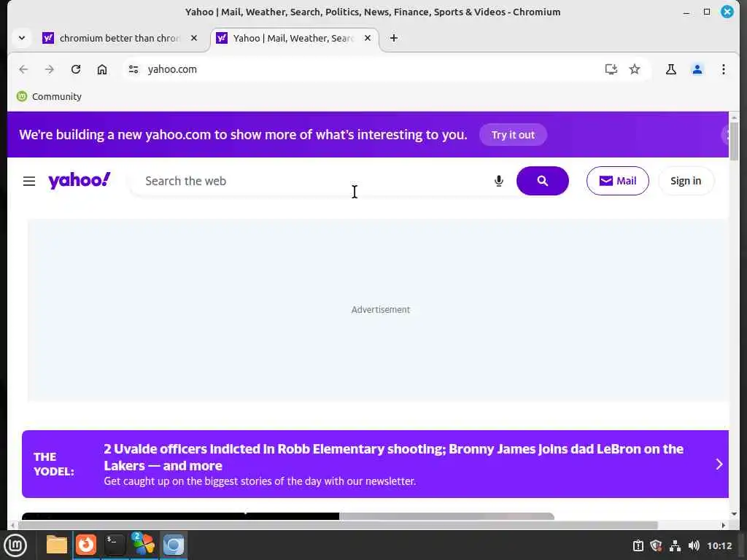Viewport: 747px width, 560px height.
Task: Click the 10:12 clock
Action: pyautogui.click(x=719, y=545)
